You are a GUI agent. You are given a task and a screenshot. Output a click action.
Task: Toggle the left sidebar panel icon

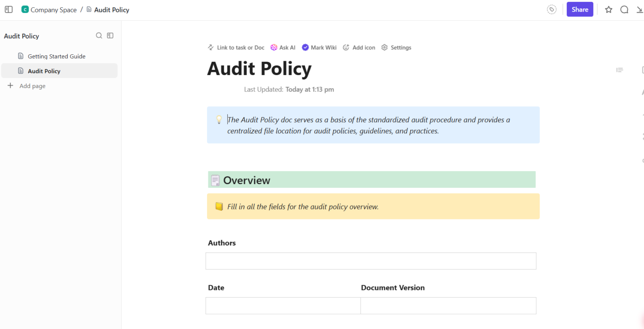tap(9, 9)
